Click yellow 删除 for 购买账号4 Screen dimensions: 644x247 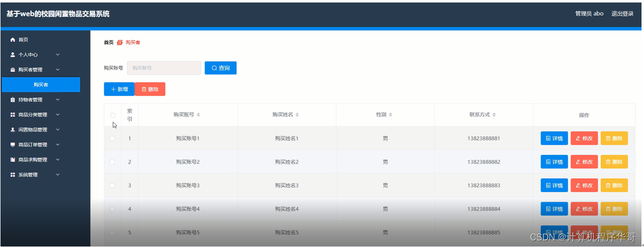click(x=614, y=209)
